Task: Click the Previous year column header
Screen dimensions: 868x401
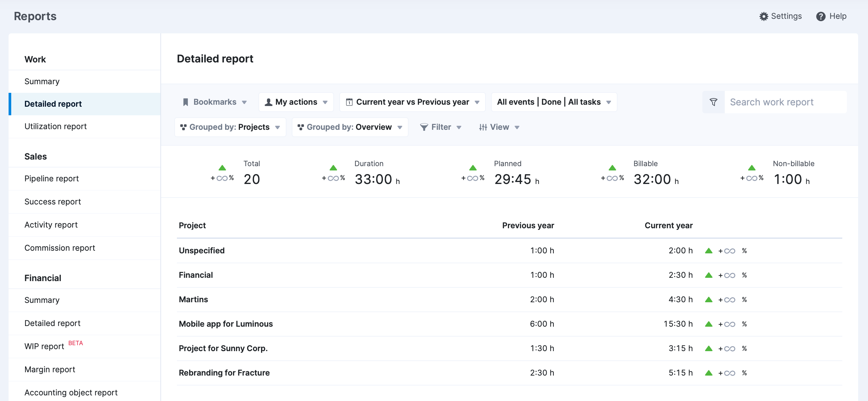Action: [528, 226]
